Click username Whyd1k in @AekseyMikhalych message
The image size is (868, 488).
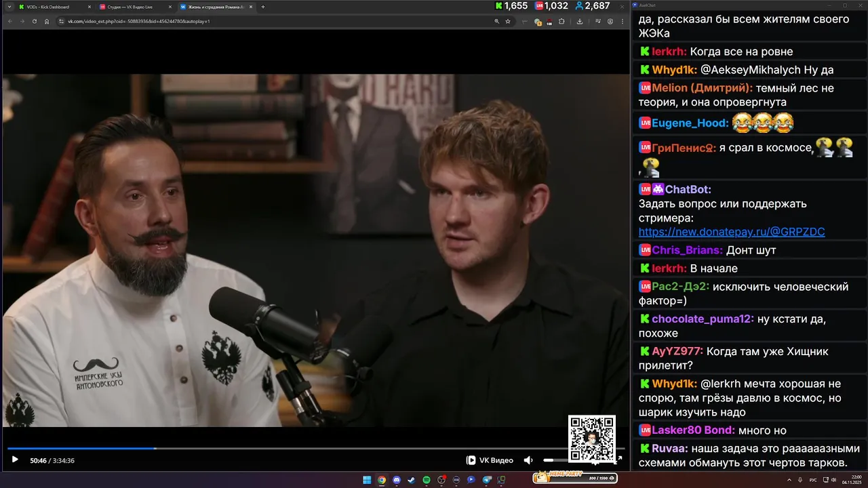click(674, 70)
